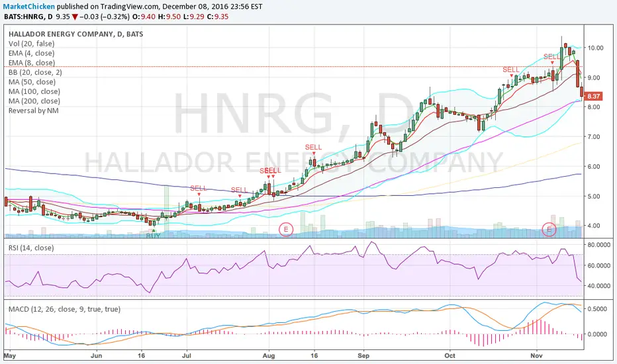This screenshot has width=617, height=364.
Task: Click the 40.0000 RSI axis label
Action: (599, 286)
